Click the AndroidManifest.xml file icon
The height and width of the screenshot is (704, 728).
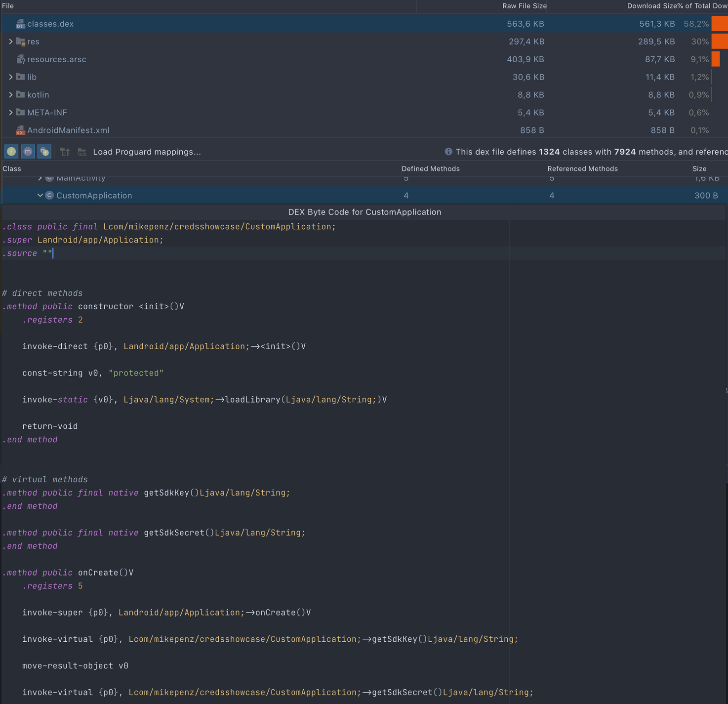[20, 130]
